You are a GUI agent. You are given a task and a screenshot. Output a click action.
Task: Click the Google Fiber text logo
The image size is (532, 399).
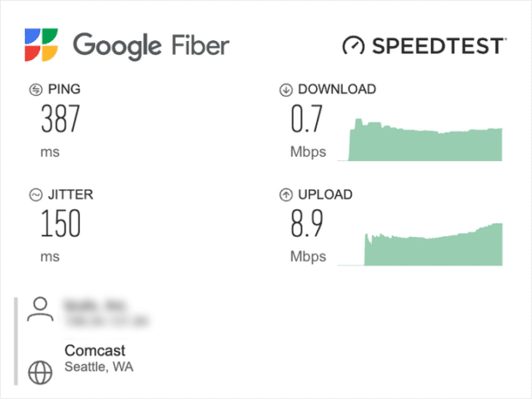151,45
